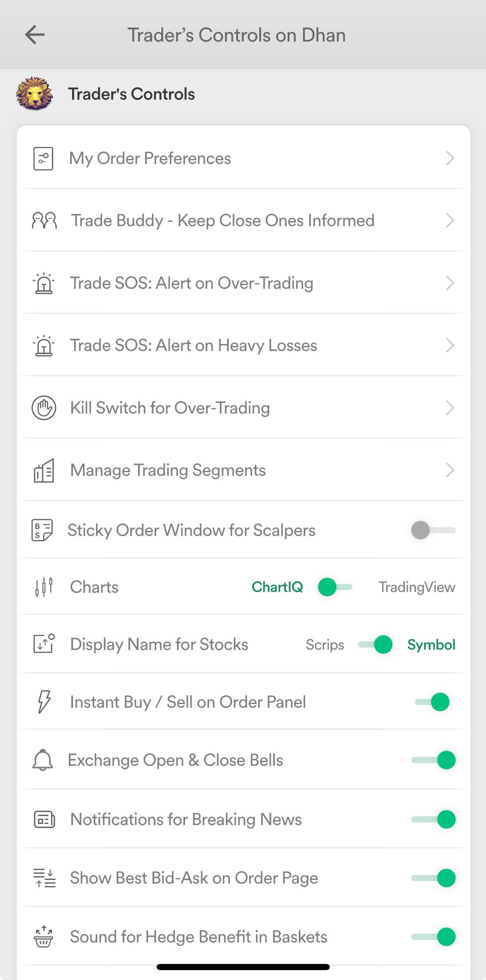Tap the Trade Buddy people icon
Screen dimensions: 486x980
pos(44,221)
